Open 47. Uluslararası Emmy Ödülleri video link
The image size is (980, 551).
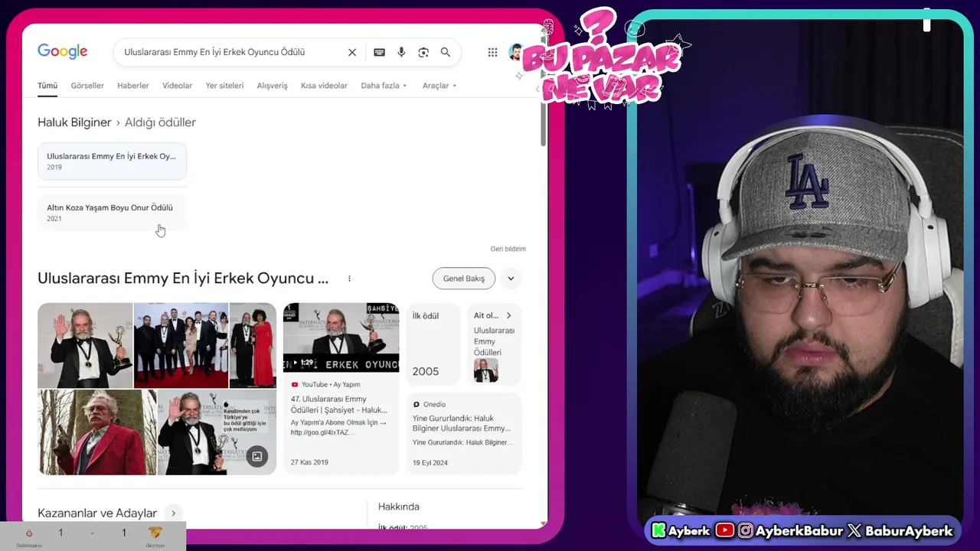point(339,404)
